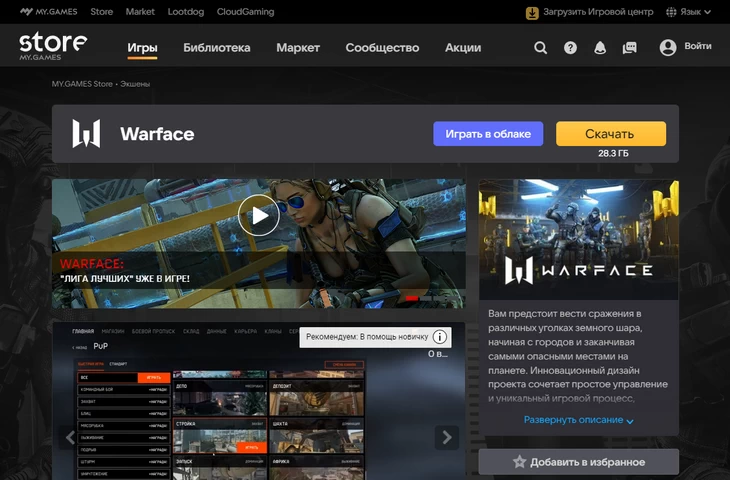Click the user avatar icon
The width and height of the screenshot is (730, 480).
coord(668,47)
